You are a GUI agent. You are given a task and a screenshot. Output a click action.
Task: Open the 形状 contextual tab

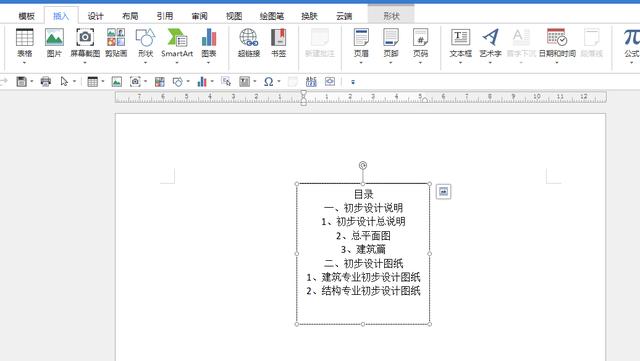(391, 16)
